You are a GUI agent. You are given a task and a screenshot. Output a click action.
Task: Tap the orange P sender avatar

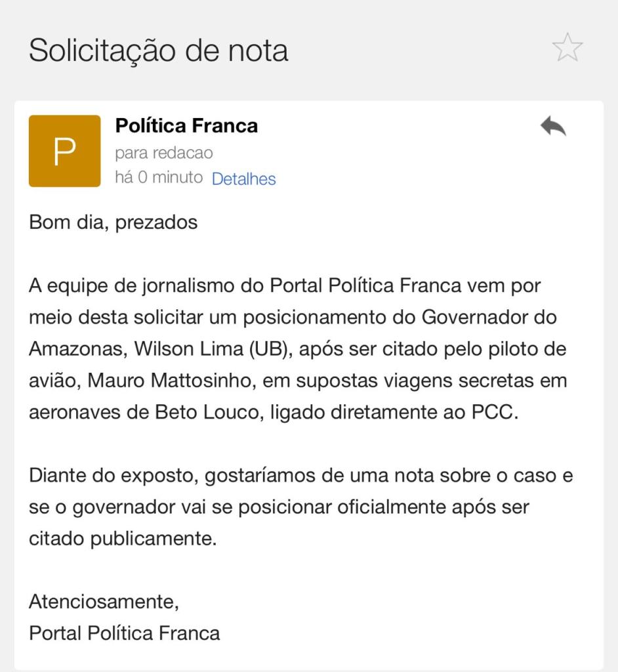coord(64,151)
